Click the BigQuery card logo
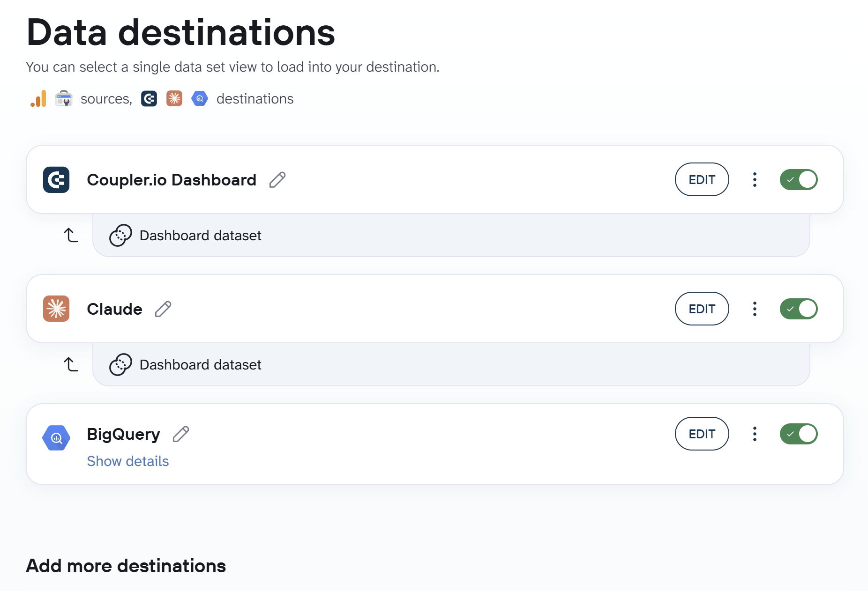 [56, 438]
